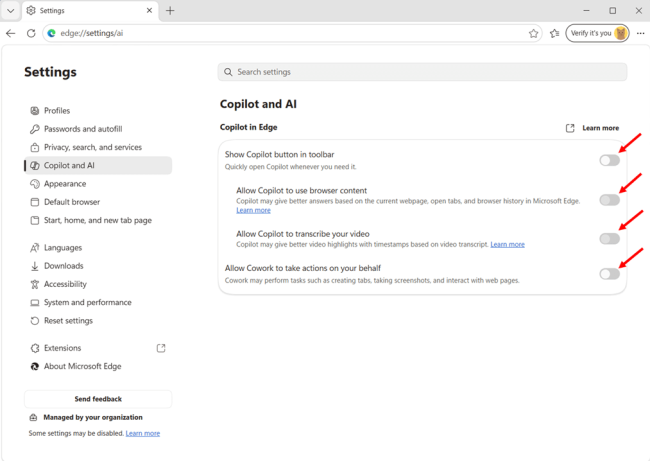Open Passwords and autofill section
The height and width of the screenshot is (461, 650).
coord(98,129)
